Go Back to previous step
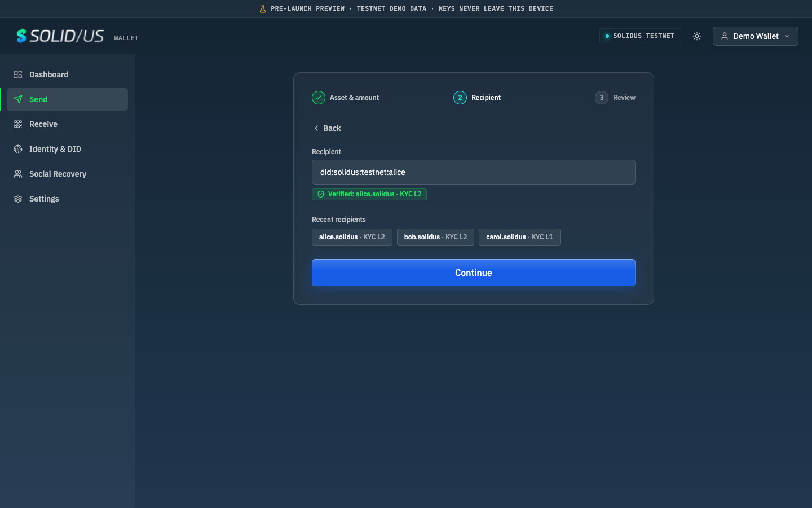Viewport: 812px width, 508px height. pos(327,128)
